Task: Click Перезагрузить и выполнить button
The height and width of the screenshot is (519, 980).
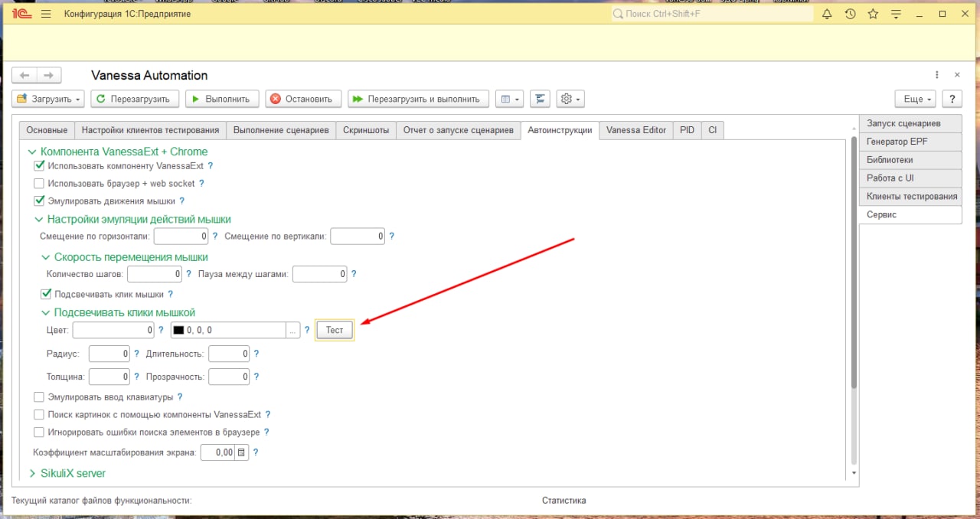Action: (418, 99)
